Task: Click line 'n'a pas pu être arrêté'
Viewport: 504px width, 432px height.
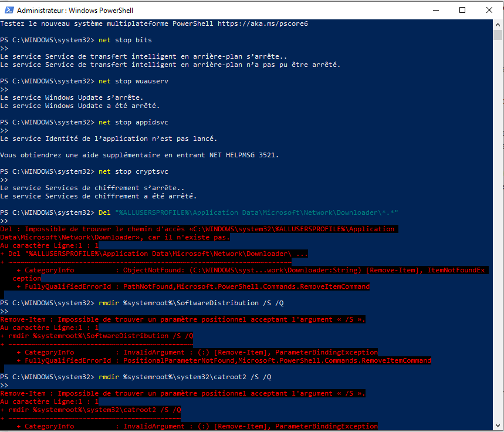Action: (170, 65)
